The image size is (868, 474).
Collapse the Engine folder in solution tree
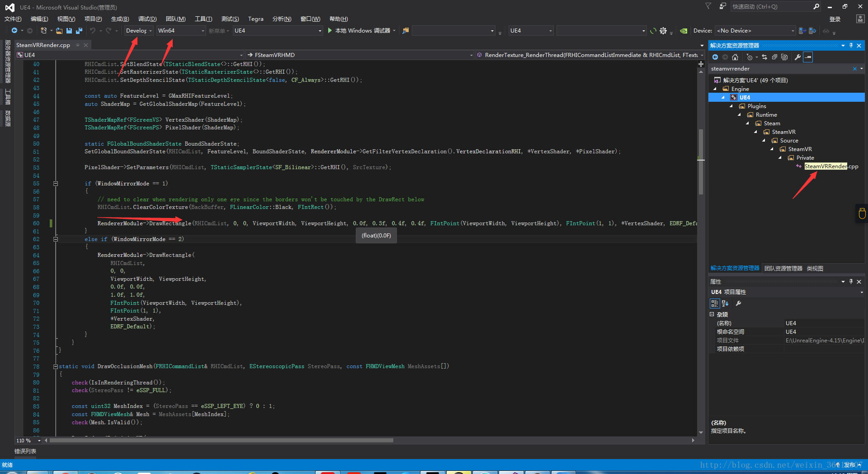coord(715,89)
